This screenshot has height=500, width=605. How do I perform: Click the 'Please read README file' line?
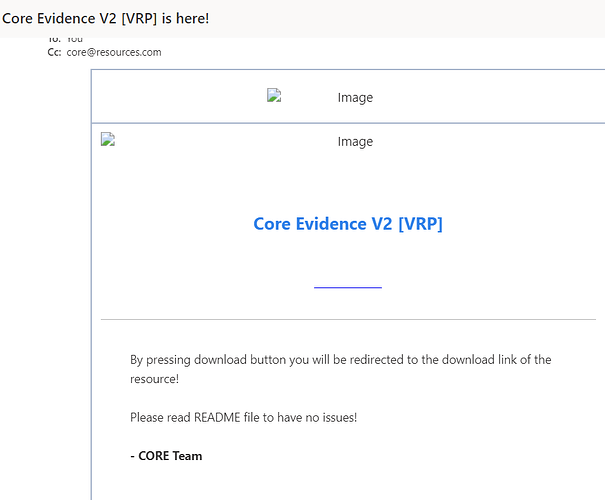[x=243, y=417]
